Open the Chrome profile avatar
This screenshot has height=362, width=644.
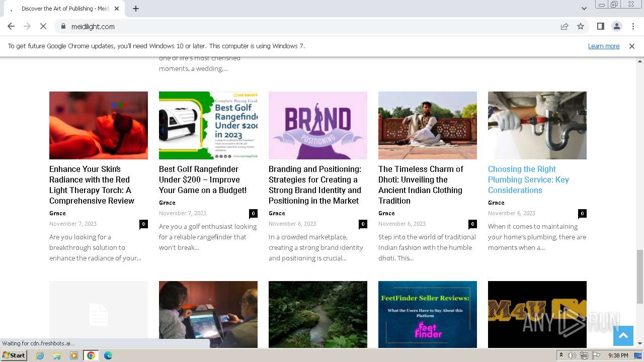coord(616,27)
